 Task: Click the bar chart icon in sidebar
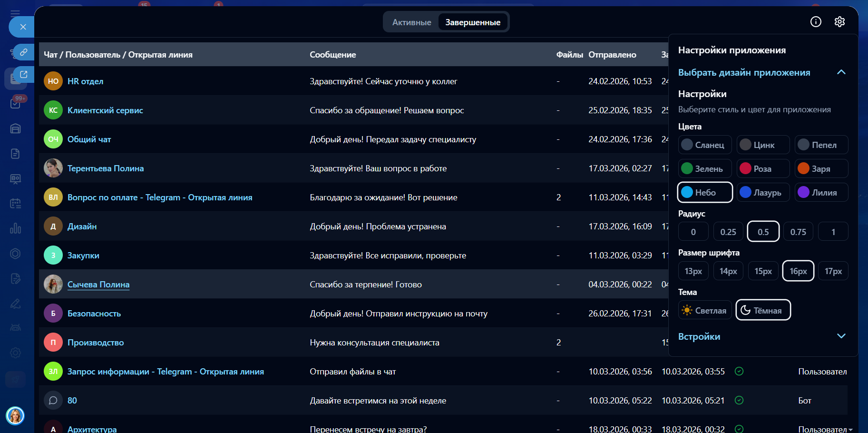click(x=15, y=228)
